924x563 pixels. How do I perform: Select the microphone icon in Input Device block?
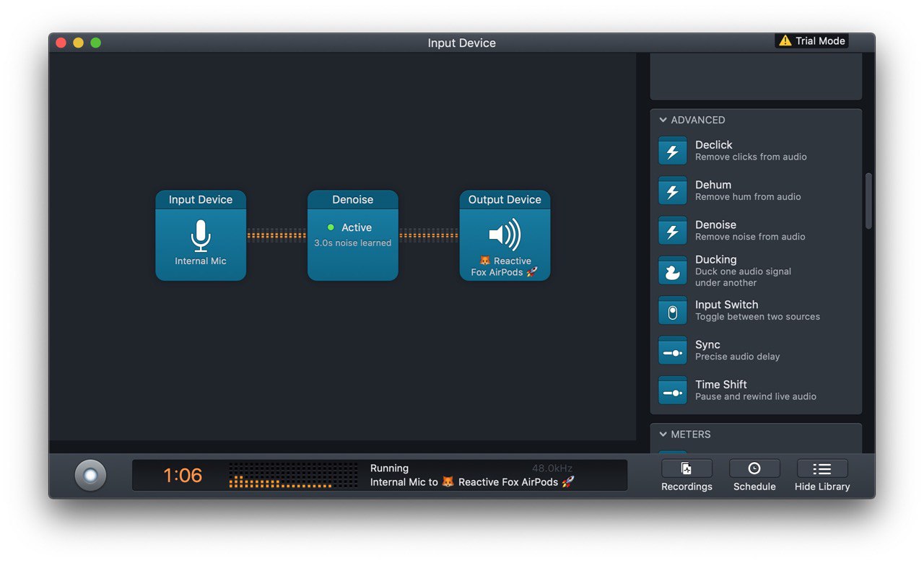click(201, 235)
